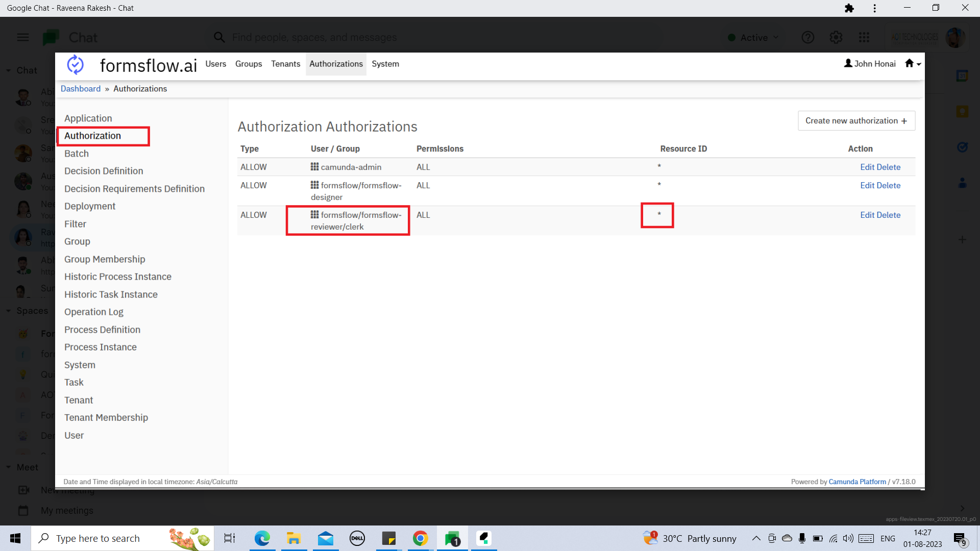This screenshot has width=980, height=551.
Task: Open Contacts from the right side panel
Action: 963,182
